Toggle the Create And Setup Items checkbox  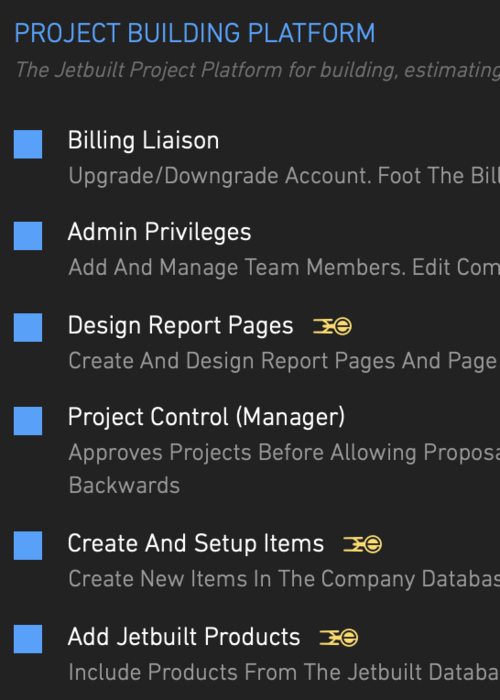click(28, 545)
